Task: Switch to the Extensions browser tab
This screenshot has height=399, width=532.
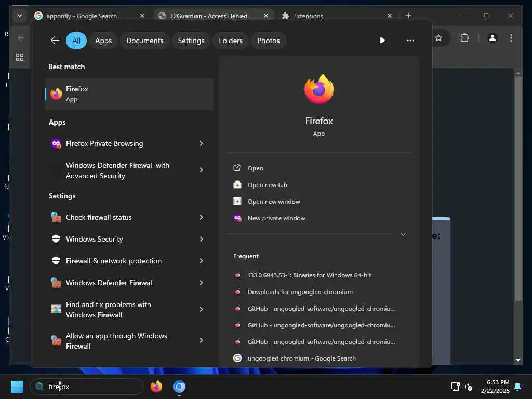Action: [x=309, y=16]
